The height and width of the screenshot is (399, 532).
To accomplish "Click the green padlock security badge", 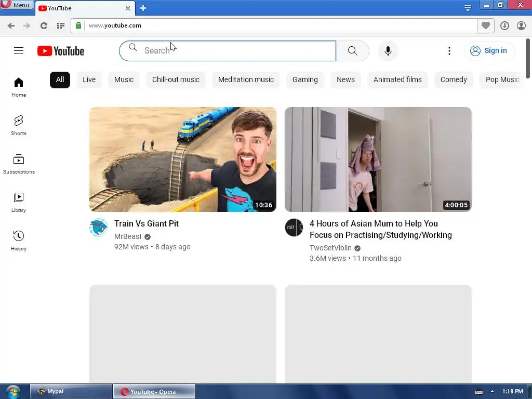I will pyautogui.click(x=78, y=25).
